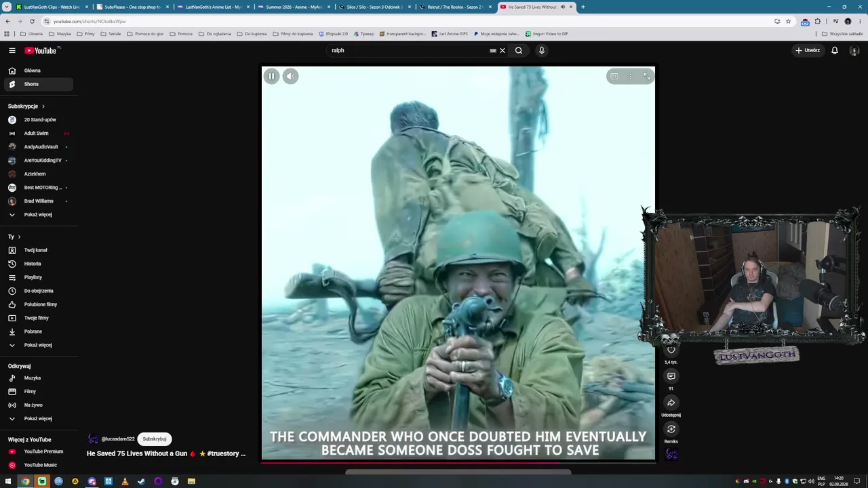868x488 pixels.
Task: Open the Just Anime GIFS bookmark
Action: pos(450,34)
